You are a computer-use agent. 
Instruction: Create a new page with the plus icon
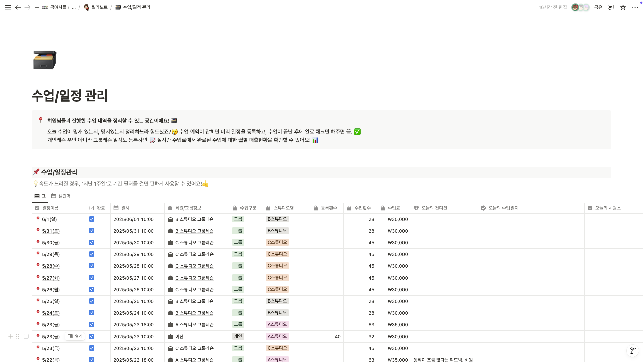click(37, 7)
